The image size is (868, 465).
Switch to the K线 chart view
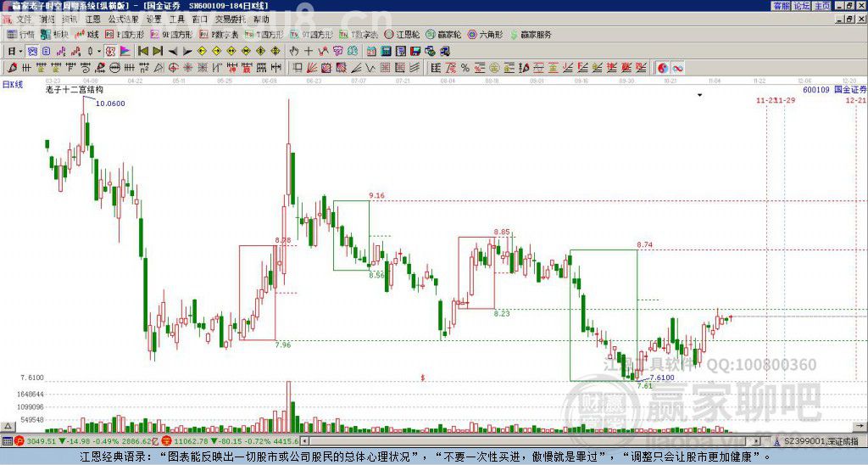click(x=87, y=34)
